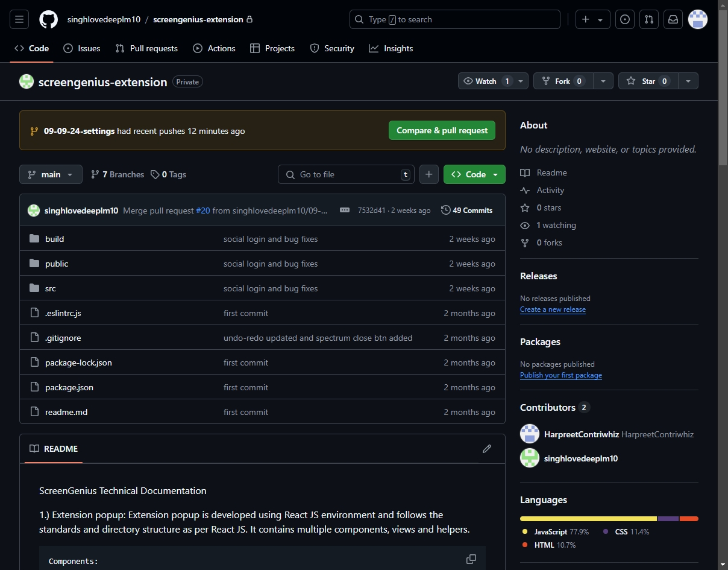Screen dimensions: 728x570
Task: Open the 0 stars link
Action: [x=541, y=207]
